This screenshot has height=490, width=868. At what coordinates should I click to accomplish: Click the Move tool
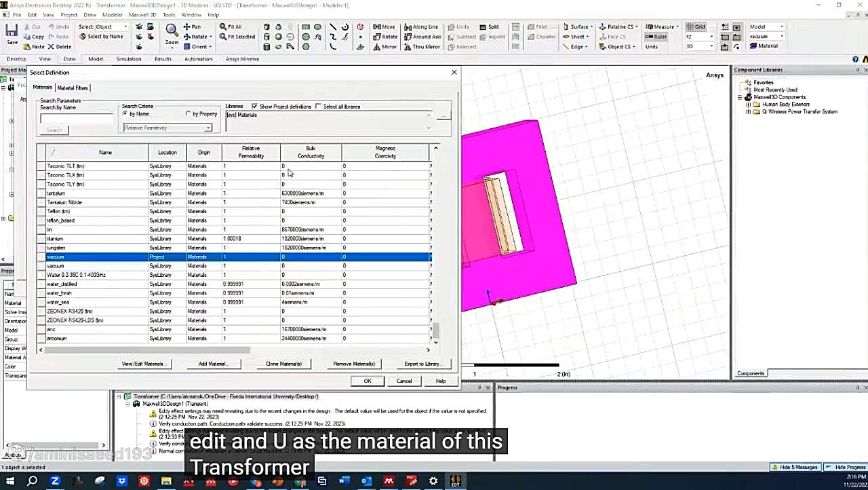click(384, 27)
